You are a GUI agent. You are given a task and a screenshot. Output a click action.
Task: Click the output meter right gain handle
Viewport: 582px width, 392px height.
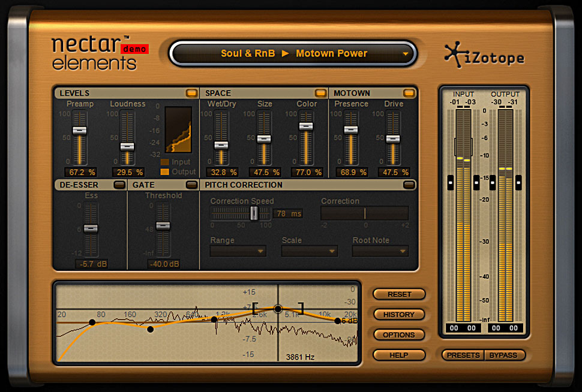[x=518, y=182]
